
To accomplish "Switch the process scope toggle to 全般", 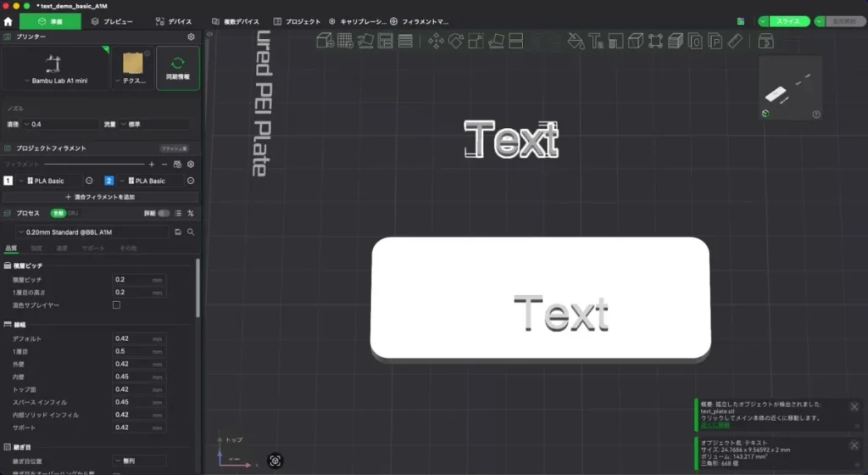I will click(x=58, y=213).
